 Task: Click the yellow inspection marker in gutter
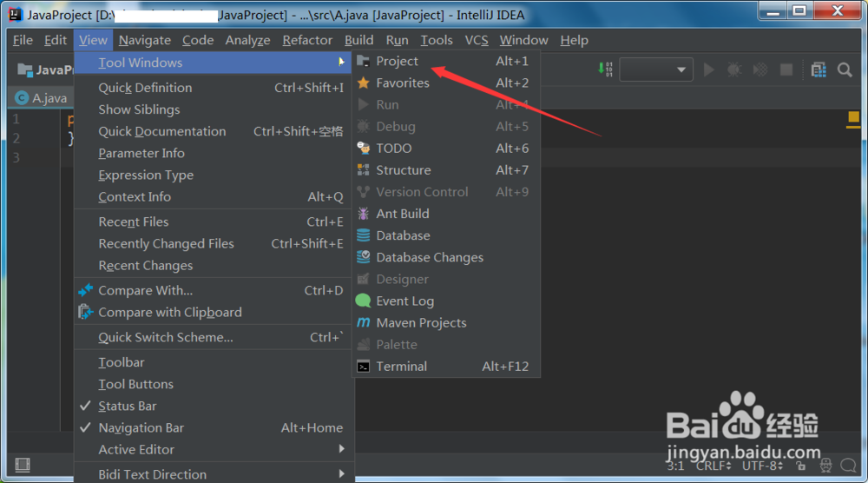coord(853,117)
